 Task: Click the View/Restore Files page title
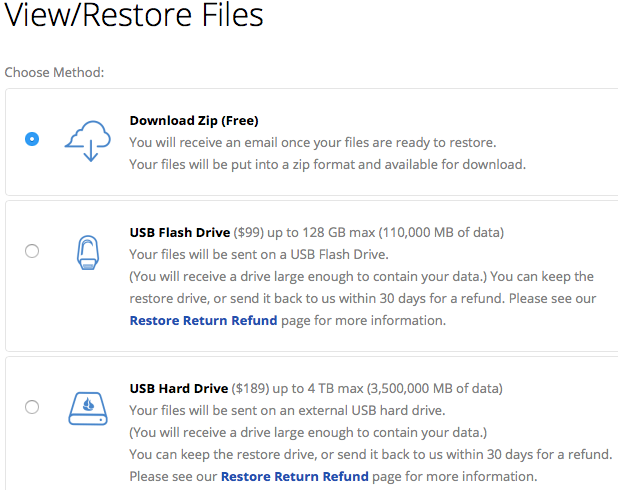coord(134,15)
